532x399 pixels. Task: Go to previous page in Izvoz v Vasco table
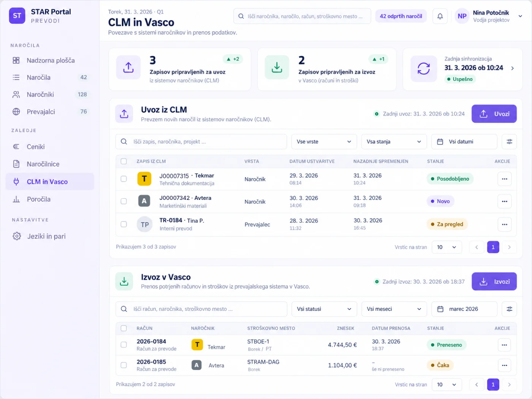point(477,385)
